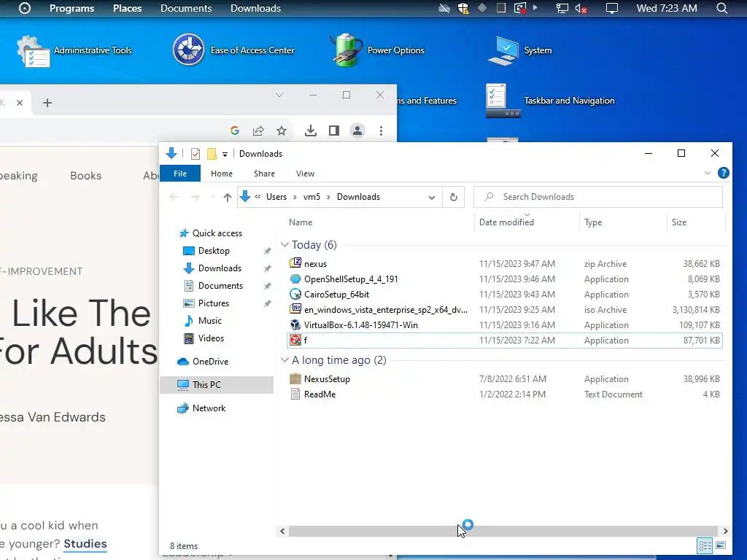Screen dimensions: 747x560
Task: Open the Documents menu in top bar
Action: pos(186,8)
